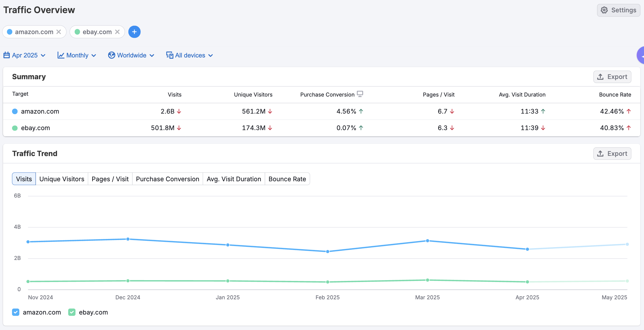
Task: Click the globe icon by Worldwide
Action: pyautogui.click(x=112, y=55)
